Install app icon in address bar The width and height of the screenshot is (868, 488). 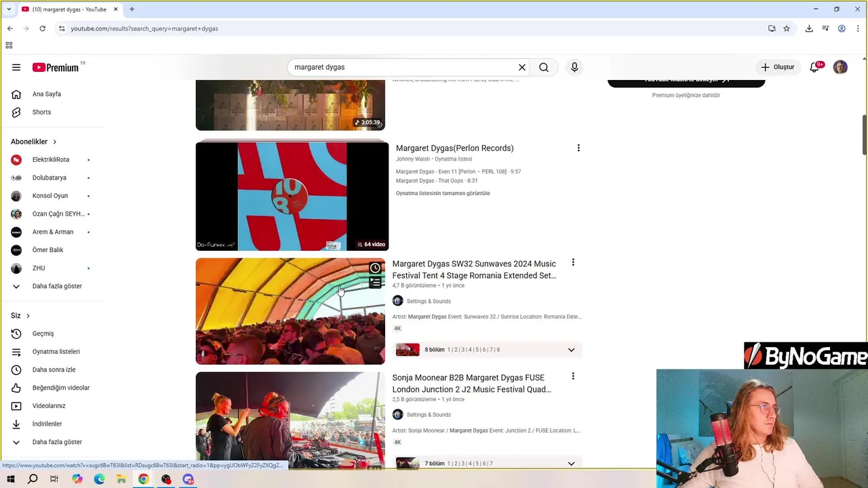(x=772, y=28)
